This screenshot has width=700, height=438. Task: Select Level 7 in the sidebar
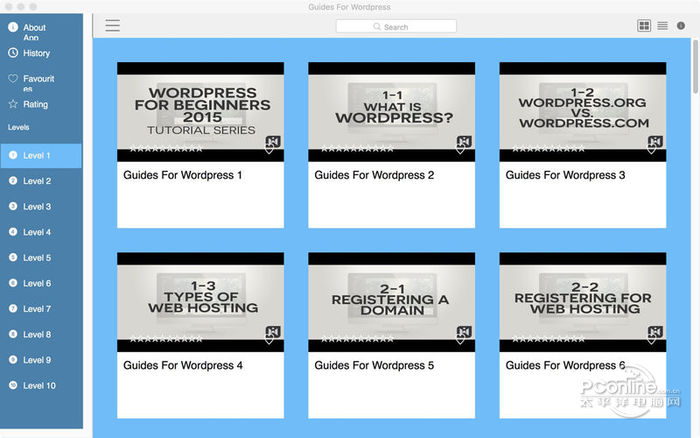tap(41, 309)
